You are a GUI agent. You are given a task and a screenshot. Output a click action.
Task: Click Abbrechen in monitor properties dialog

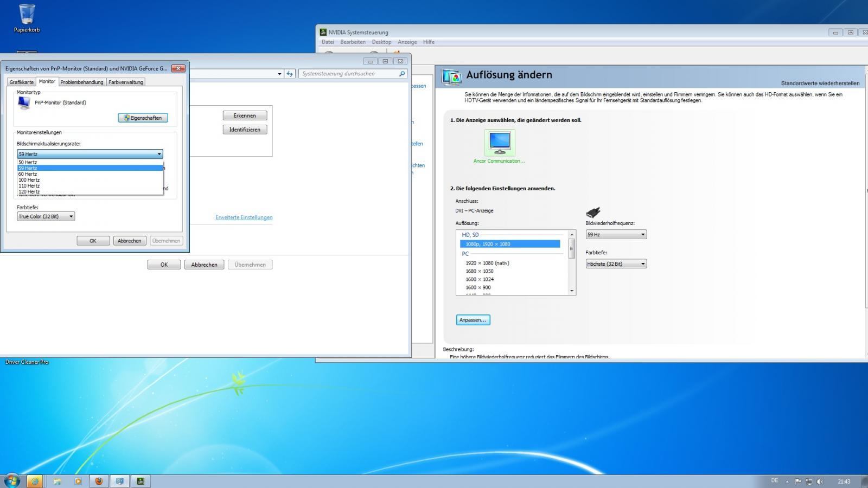click(129, 241)
